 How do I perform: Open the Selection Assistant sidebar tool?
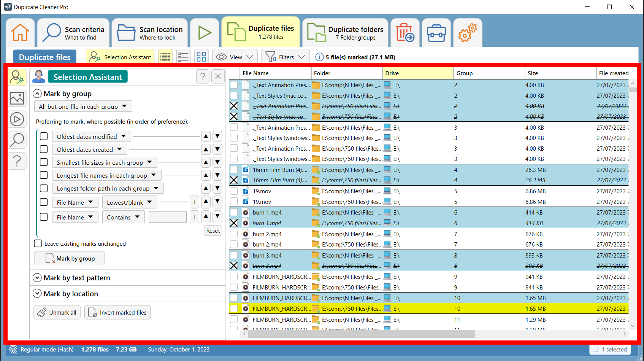click(x=17, y=77)
